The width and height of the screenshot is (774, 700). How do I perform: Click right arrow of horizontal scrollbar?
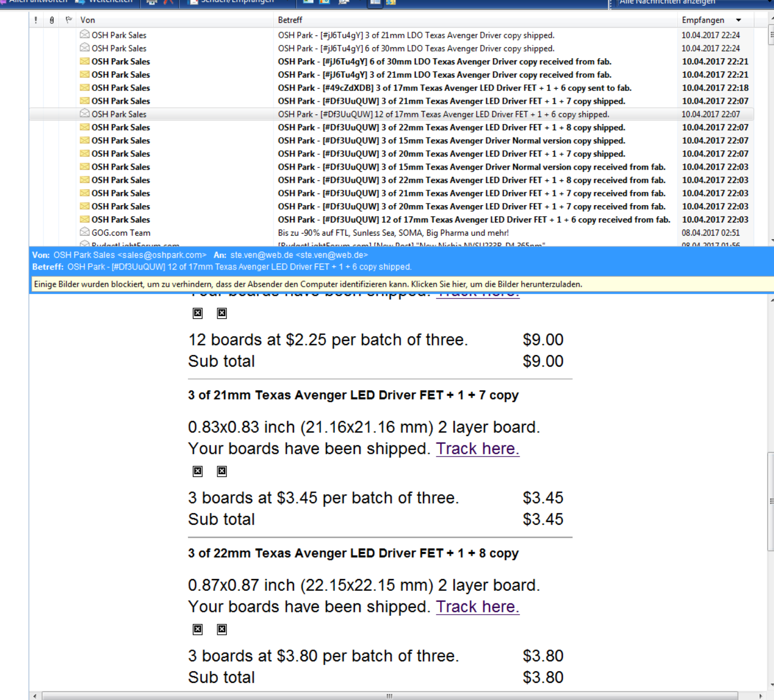[x=760, y=696]
